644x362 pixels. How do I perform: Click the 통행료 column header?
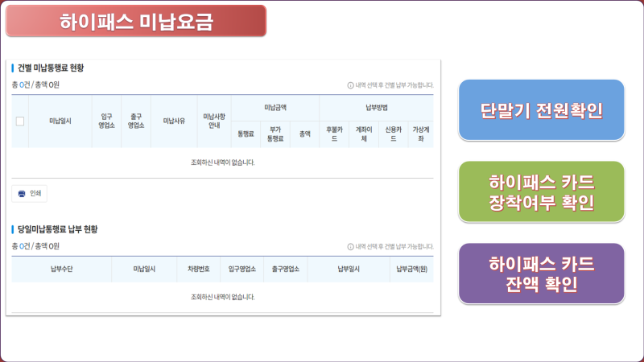coord(246,134)
